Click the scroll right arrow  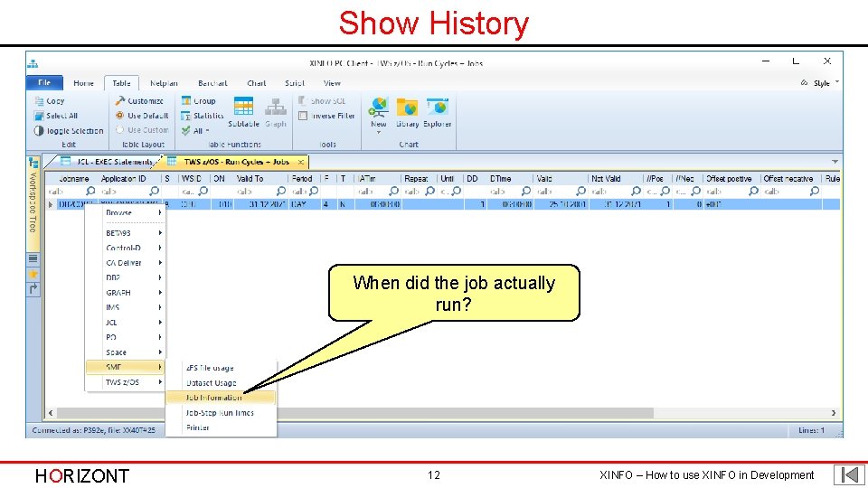833,413
